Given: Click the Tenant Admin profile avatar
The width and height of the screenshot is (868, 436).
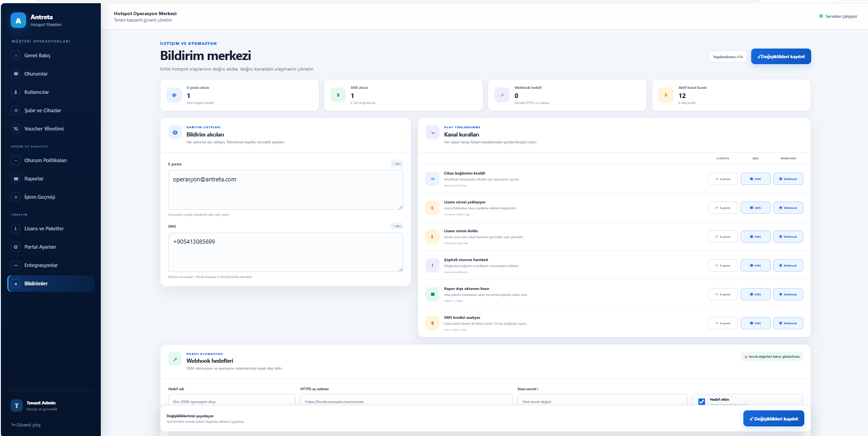Looking at the screenshot, I should tap(17, 406).
